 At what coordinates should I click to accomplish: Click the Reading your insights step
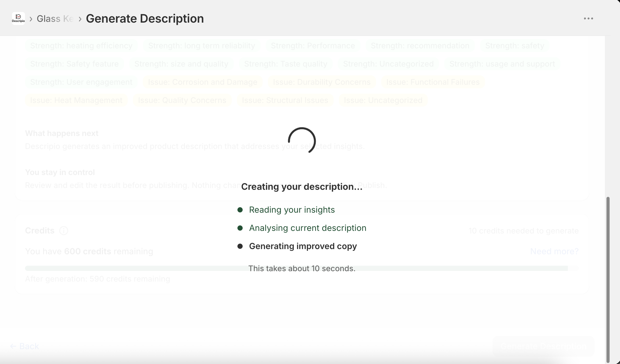click(286, 210)
